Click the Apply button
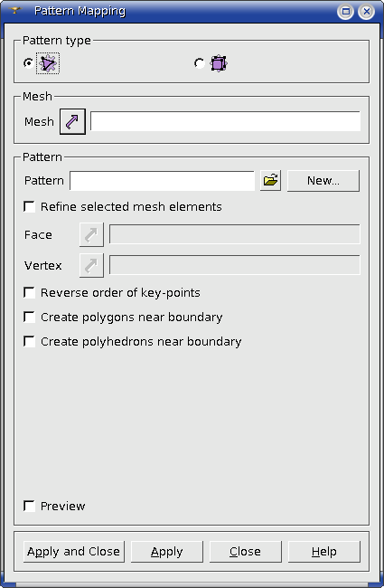Image resolution: width=384 pixels, height=588 pixels. click(167, 552)
